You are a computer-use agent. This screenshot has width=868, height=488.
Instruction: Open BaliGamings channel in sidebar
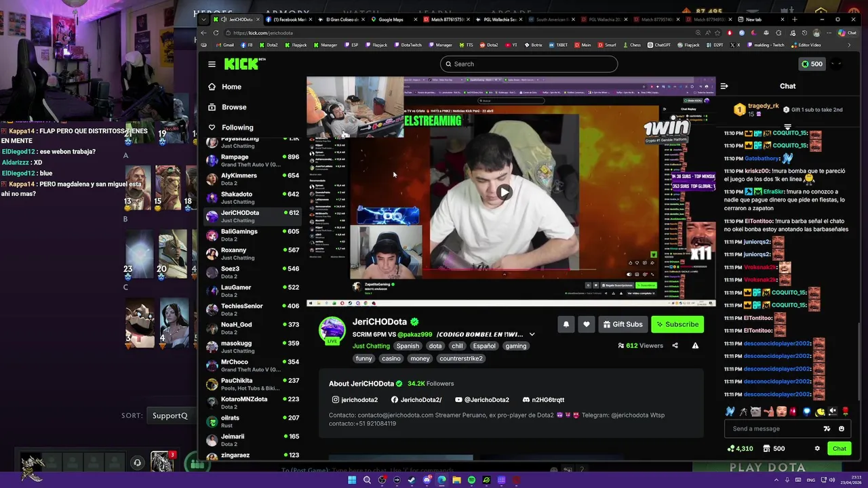[x=252, y=235]
